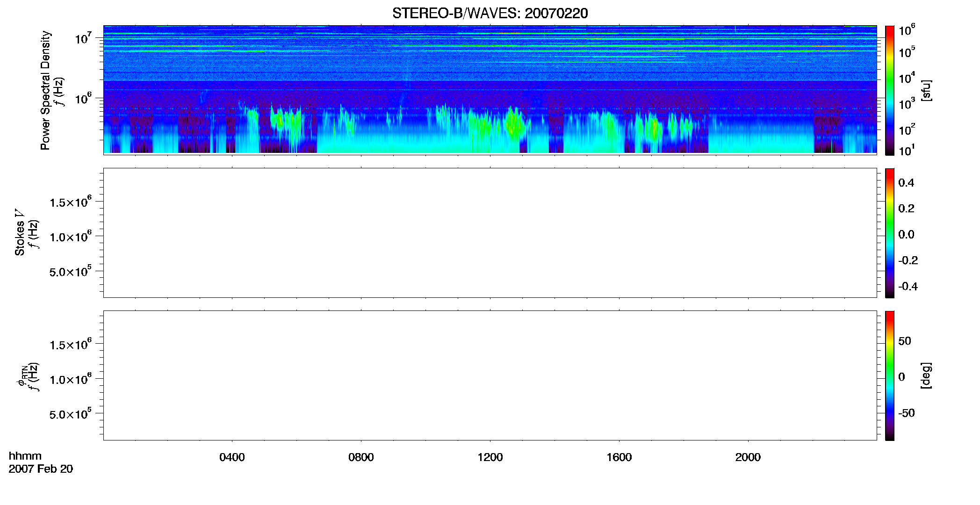Click the 10^6 label on the sfu color bar

click(x=907, y=30)
